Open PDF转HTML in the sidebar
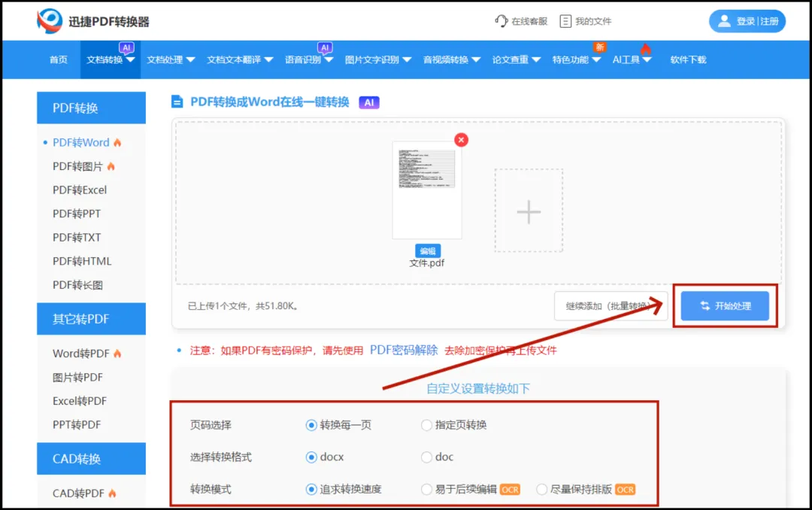The width and height of the screenshot is (812, 510). pyautogui.click(x=82, y=261)
